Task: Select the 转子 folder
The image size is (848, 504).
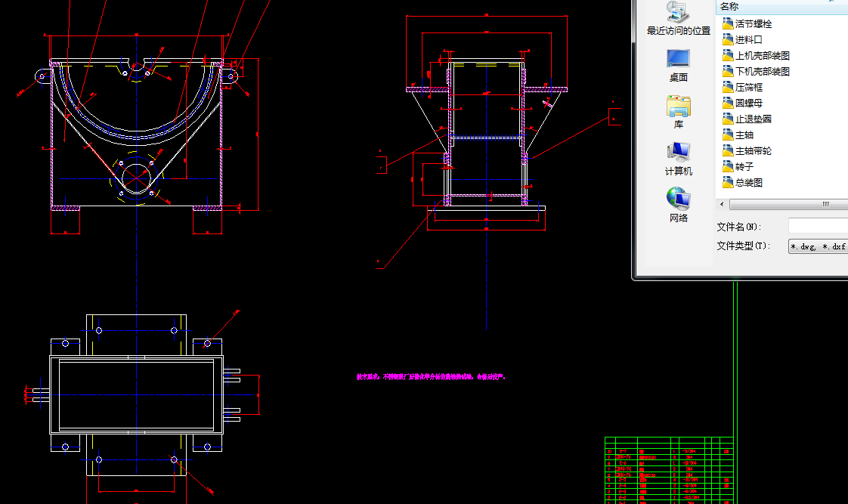Action: 738,166
